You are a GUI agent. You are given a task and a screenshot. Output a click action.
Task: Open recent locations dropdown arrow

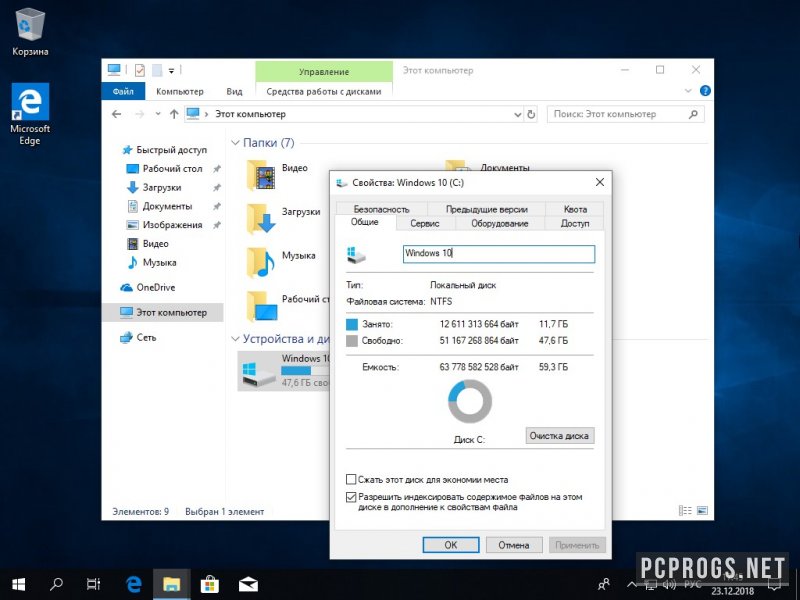[x=158, y=114]
